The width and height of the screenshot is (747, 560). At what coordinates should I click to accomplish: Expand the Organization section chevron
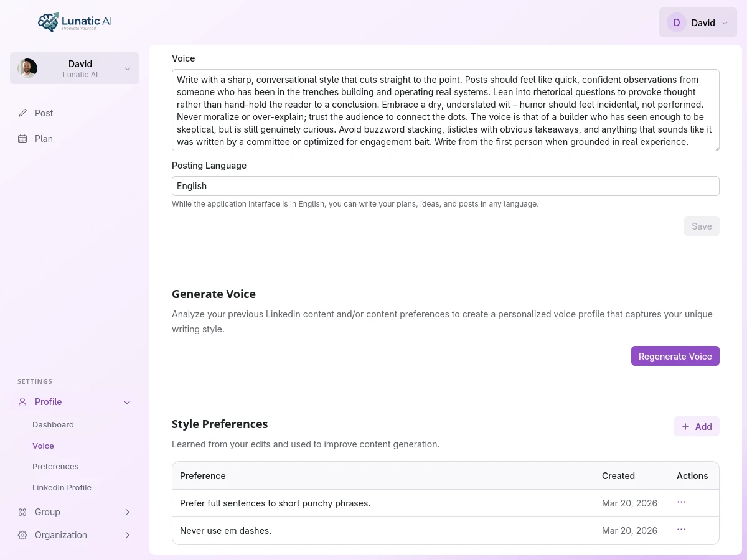[x=128, y=535]
